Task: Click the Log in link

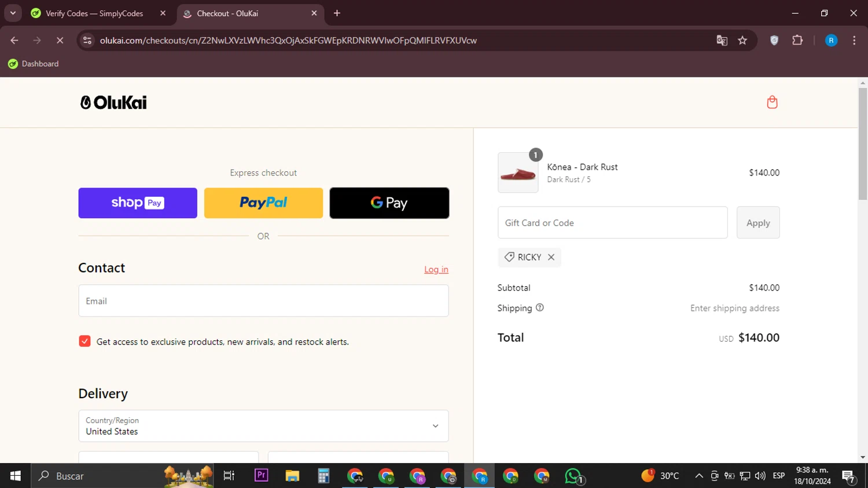Action: click(436, 270)
